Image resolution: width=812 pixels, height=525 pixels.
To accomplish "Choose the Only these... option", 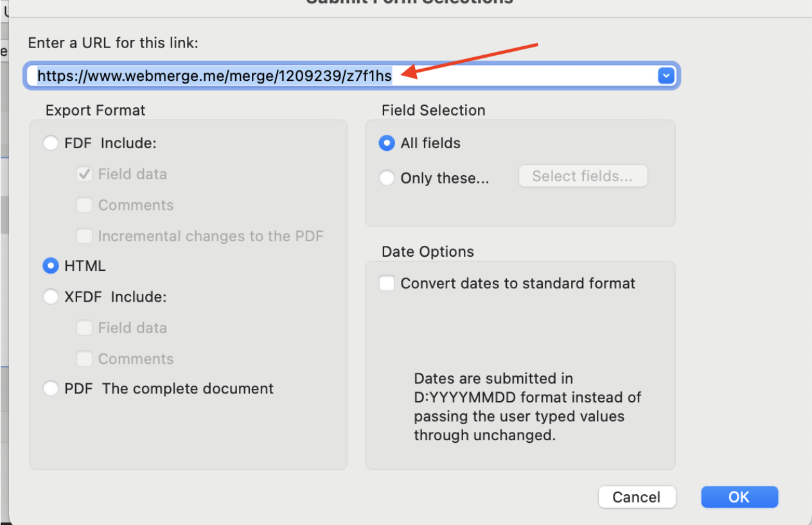I will [x=387, y=178].
